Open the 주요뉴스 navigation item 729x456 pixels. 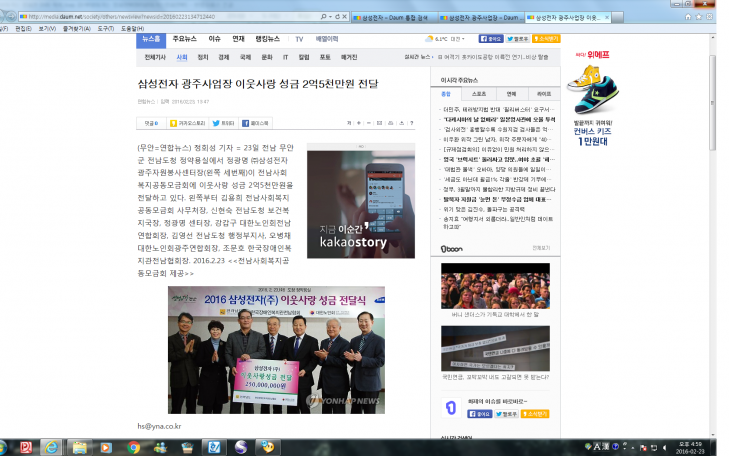coord(185,39)
